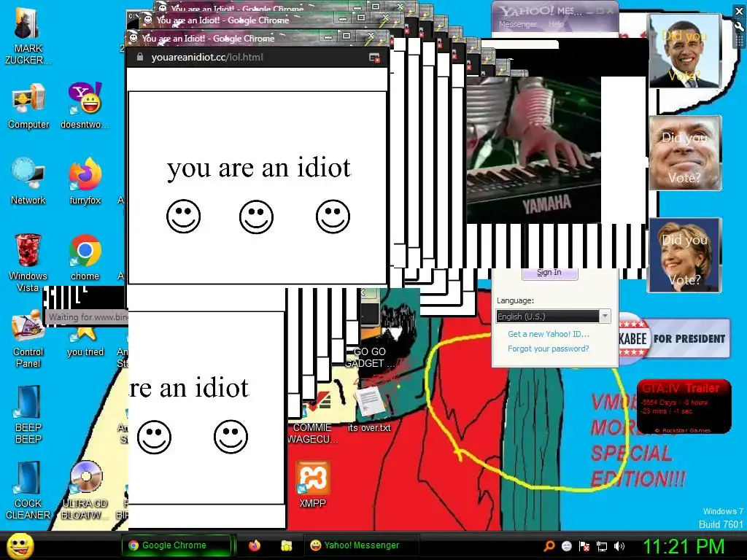Switch to Yahoo! Messenger taskbar button

[x=361, y=545]
